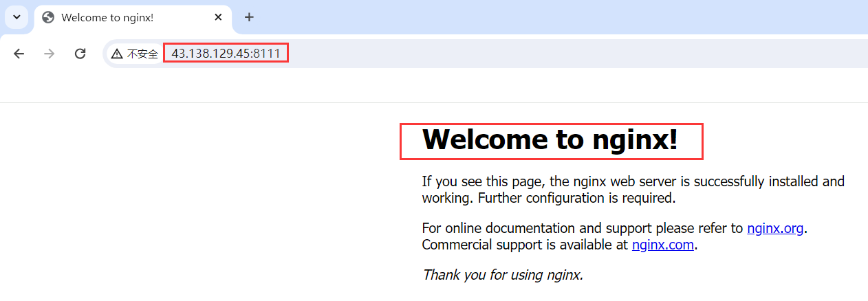
Task: Click the not secure warning icon
Action: point(117,54)
